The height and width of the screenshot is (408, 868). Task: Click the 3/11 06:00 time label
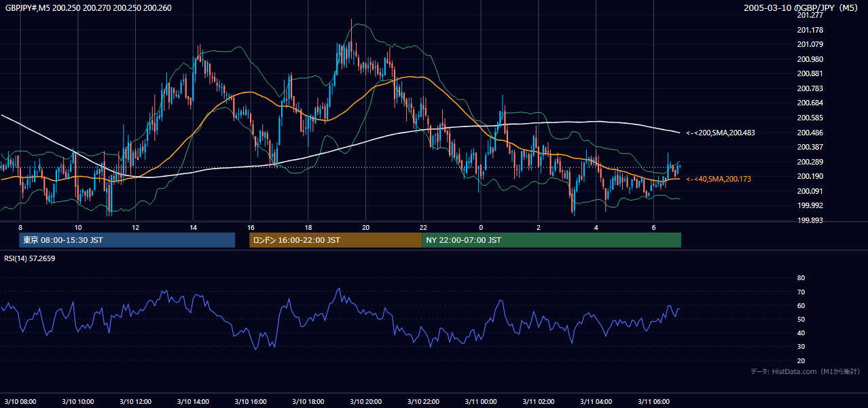[653, 402]
